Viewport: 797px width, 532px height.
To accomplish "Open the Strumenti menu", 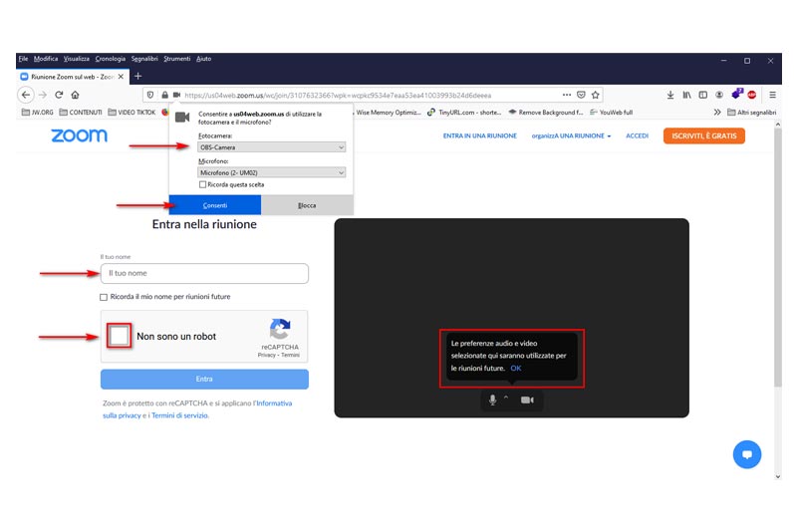I will pos(177,59).
